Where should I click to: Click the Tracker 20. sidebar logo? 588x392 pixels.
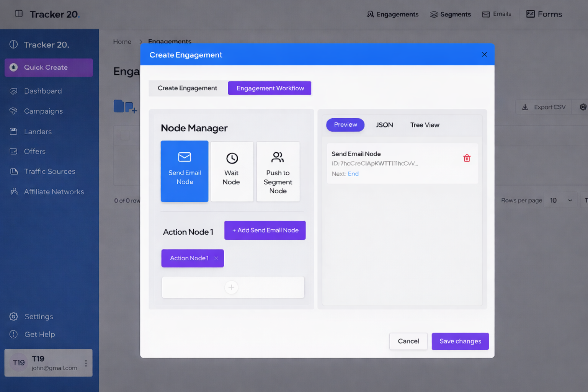[39, 45]
